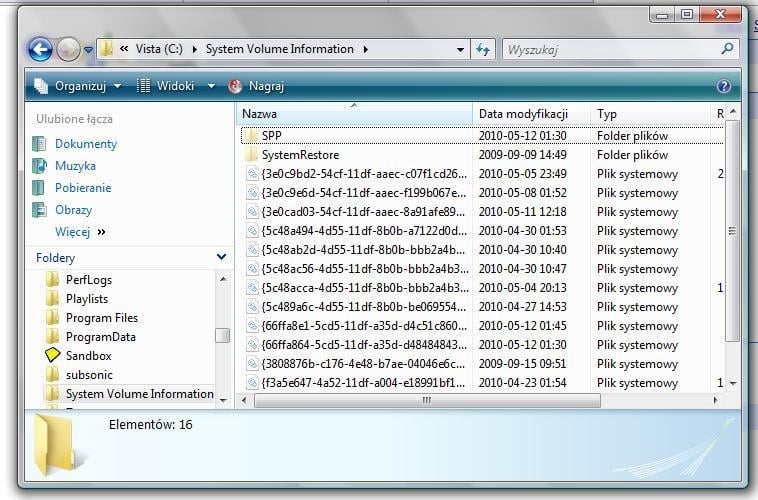This screenshot has width=758, height=500.
Task: Select the SPP folder icon
Action: (x=253, y=136)
